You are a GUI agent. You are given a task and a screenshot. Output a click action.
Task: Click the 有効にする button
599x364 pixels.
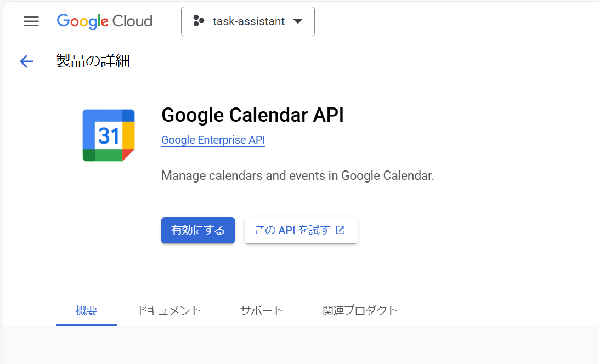pos(198,230)
